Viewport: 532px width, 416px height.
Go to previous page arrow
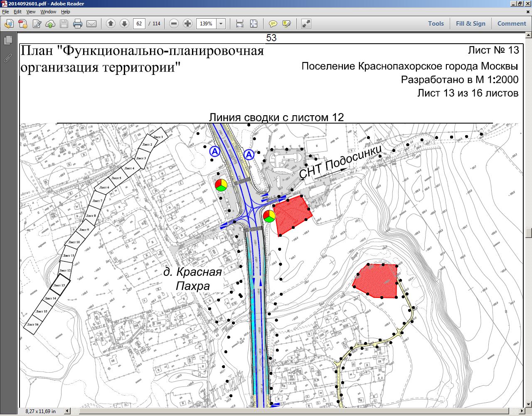[x=111, y=24]
